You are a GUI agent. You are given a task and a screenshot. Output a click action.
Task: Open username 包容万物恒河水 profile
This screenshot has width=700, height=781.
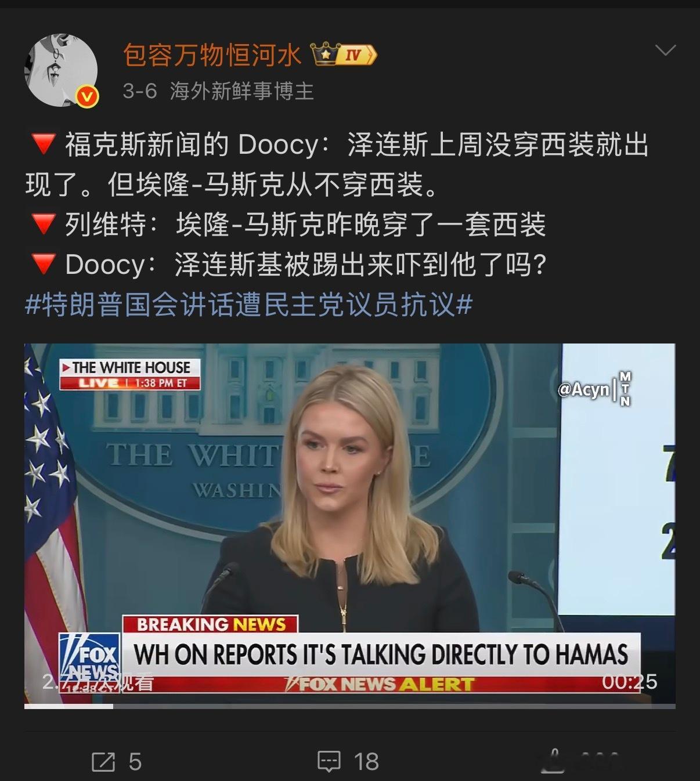click(212, 55)
